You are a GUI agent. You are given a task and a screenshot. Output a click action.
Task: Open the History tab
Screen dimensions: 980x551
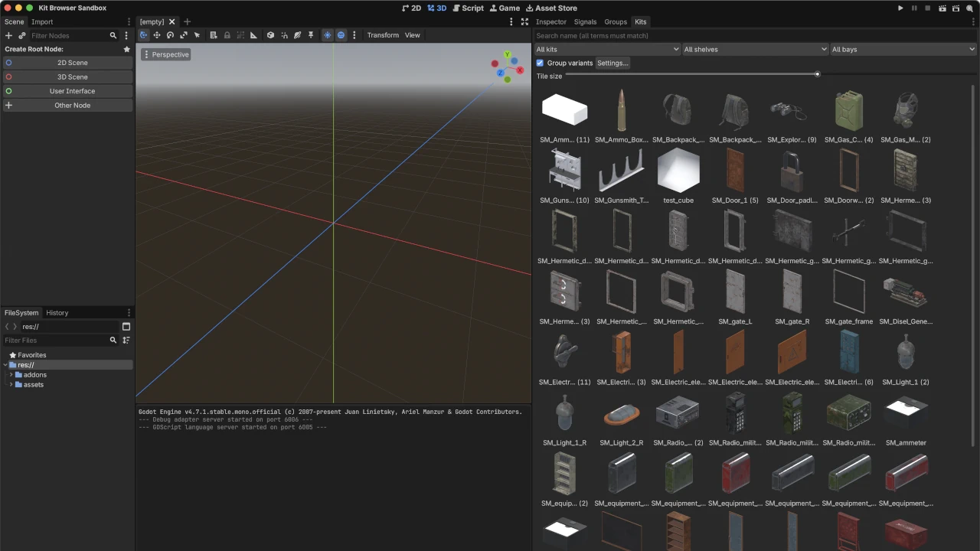[x=57, y=313]
